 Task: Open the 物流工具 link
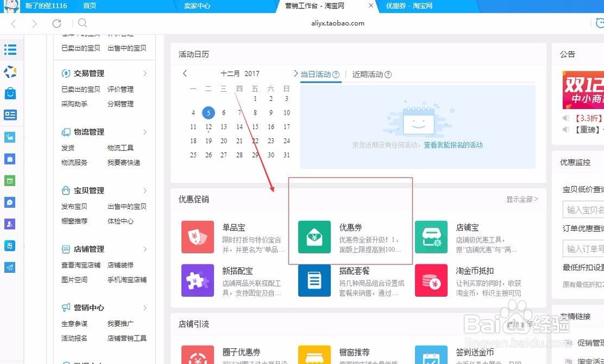pyautogui.click(x=121, y=148)
